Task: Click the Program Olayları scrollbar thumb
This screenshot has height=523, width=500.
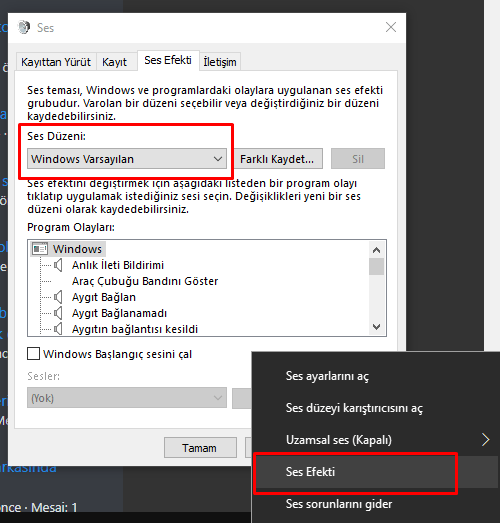Action: pyautogui.click(x=377, y=267)
